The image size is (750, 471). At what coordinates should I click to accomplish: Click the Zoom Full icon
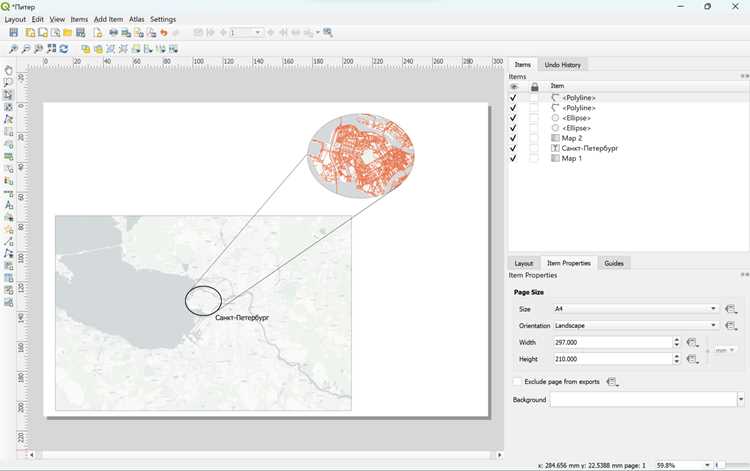coord(51,49)
